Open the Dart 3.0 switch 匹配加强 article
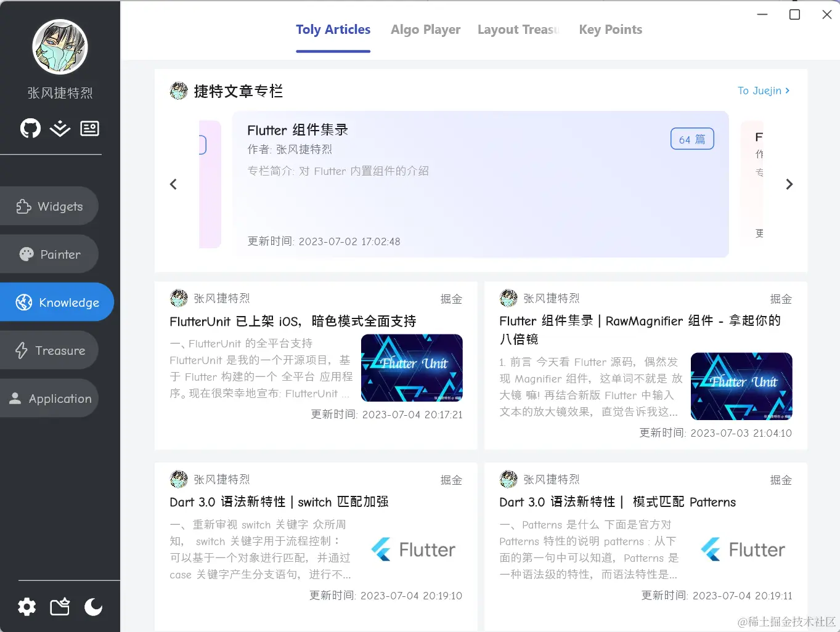840x632 pixels. [x=279, y=502]
